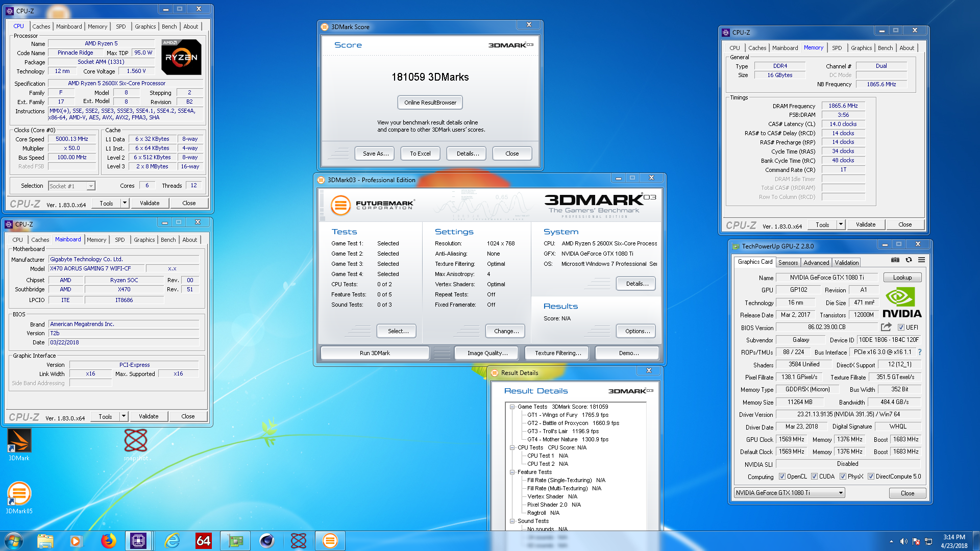Switch to Sensors tab in GPU-Z
Screen dimensions: 980x551
[788, 262]
